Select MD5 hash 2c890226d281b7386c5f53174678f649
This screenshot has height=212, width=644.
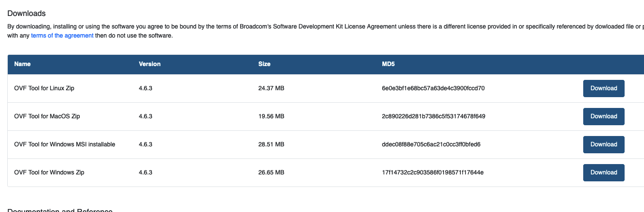(x=434, y=116)
